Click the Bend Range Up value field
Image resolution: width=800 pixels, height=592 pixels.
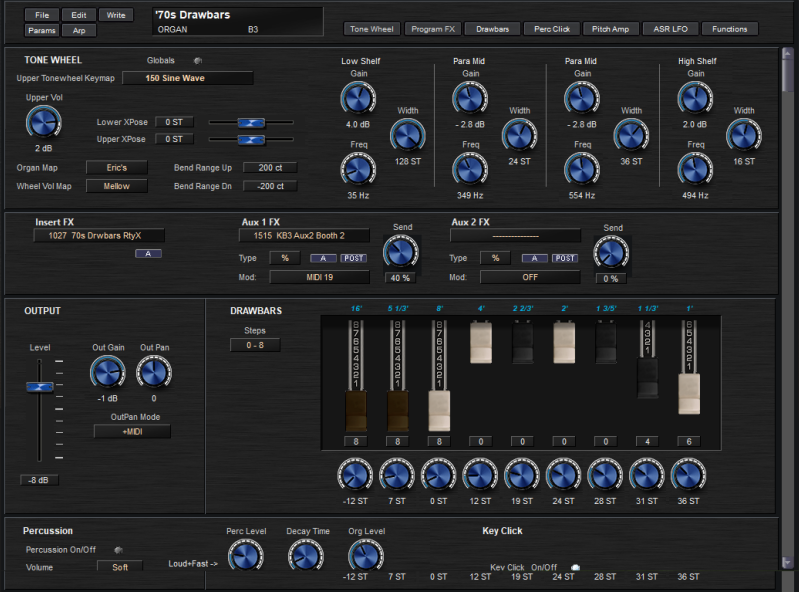point(270,167)
